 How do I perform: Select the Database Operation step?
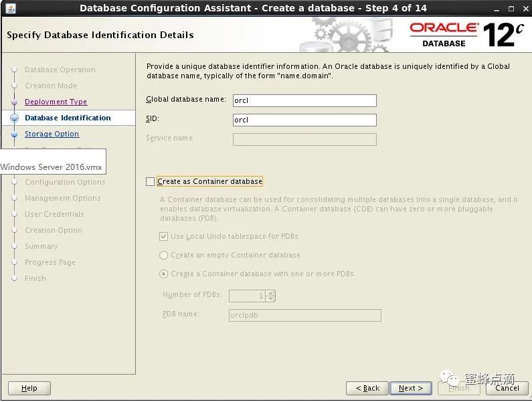pyautogui.click(x=60, y=70)
